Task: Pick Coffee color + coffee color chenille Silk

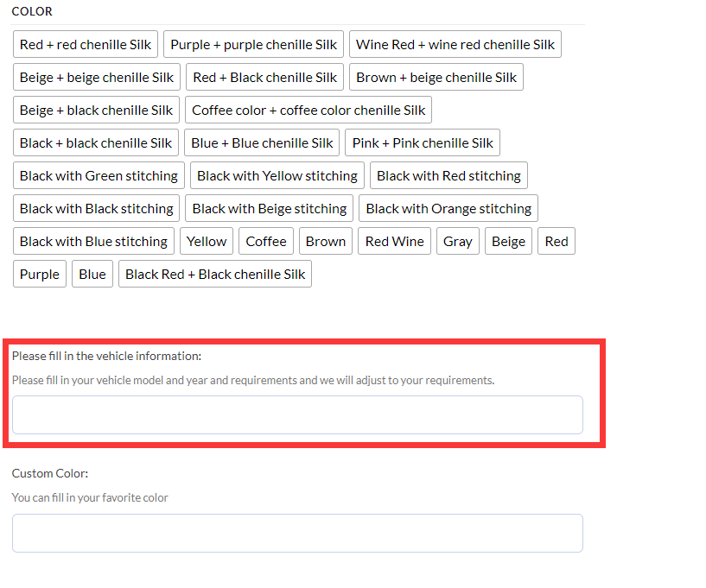Action: point(308,111)
